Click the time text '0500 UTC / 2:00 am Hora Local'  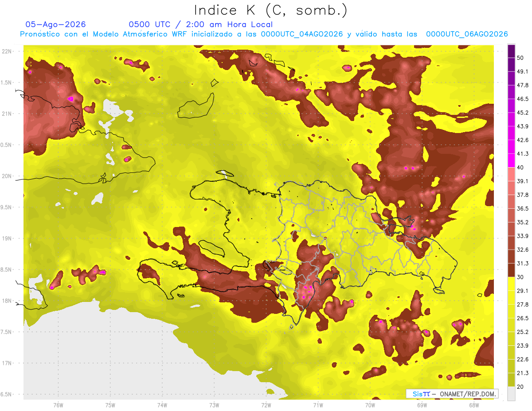tap(200, 24)
